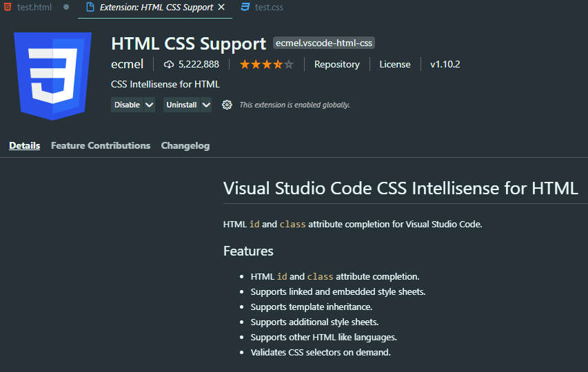This screenshot has height=372, width=588.
Task: Click the HTML5 file icon on test.html tab
Action: pyautogui.click(x=8, y=7)
